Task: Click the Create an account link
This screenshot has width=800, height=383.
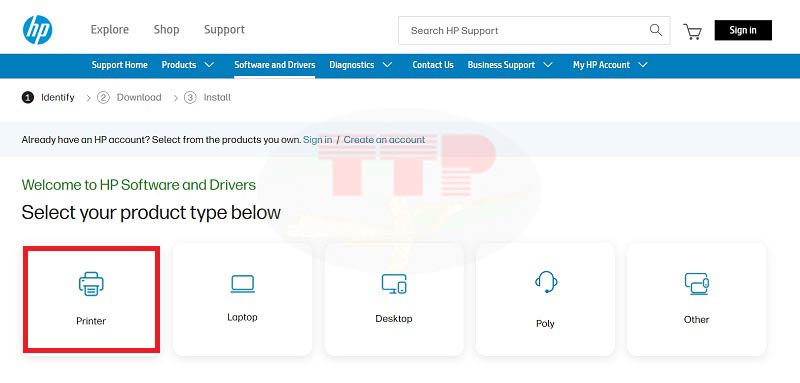Action: (384, 140)
